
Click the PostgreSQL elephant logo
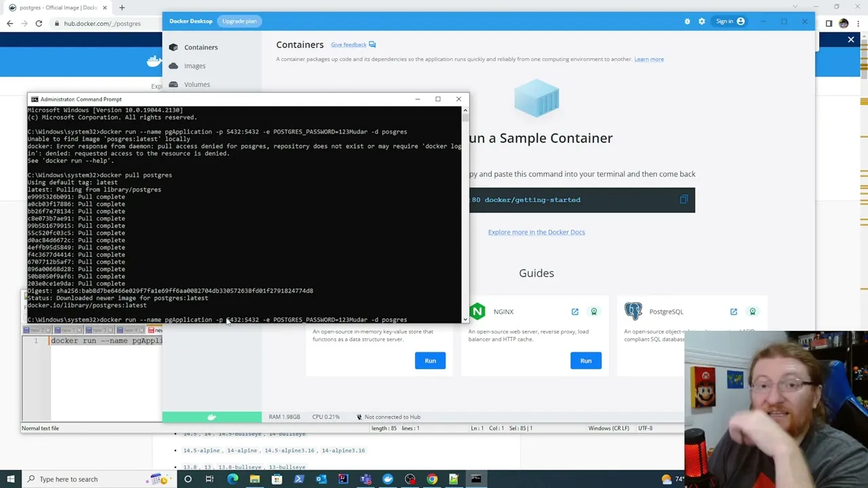click(633, 311)
